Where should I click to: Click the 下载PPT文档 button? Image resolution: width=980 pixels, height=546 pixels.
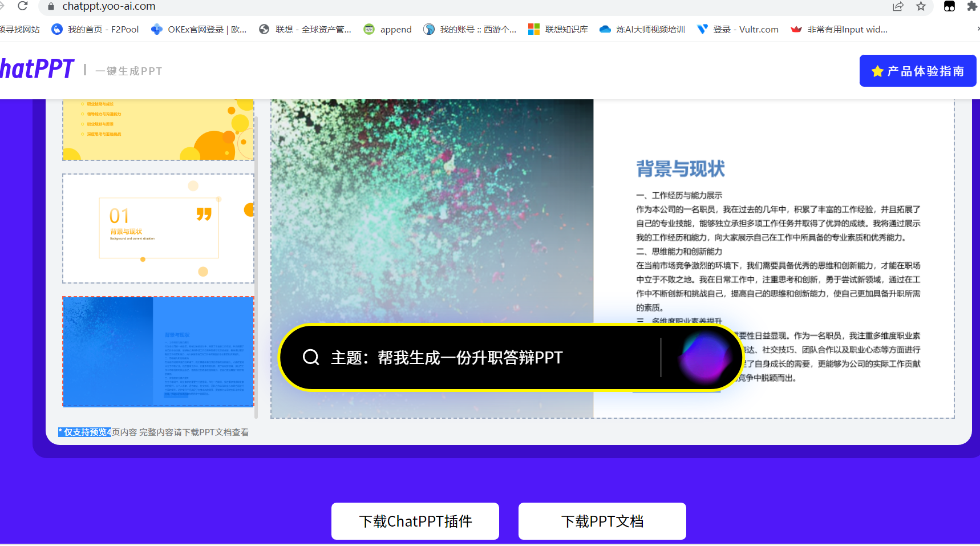click(x=602, y=521)
